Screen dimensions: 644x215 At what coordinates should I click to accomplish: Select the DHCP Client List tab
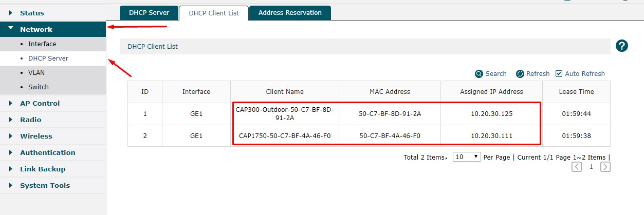pyautogui.click(x=214, y=13)
